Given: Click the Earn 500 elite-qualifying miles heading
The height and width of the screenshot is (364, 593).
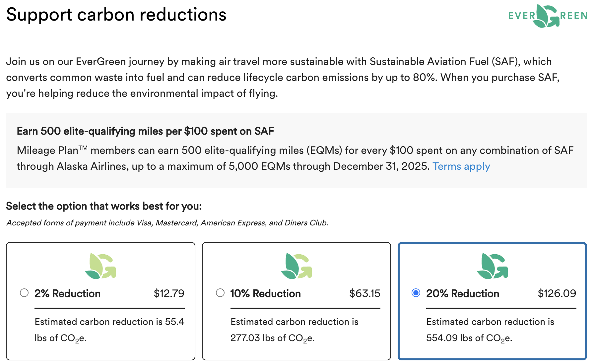Looking at the screenshot, I should click(145, 131).
